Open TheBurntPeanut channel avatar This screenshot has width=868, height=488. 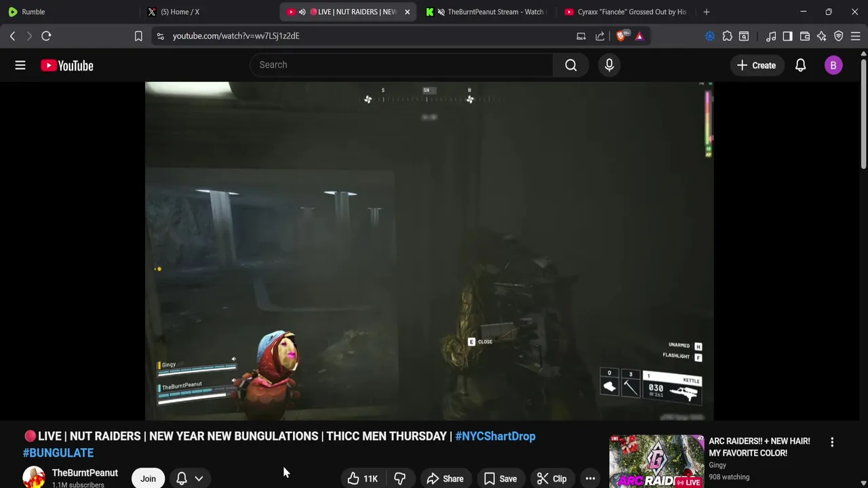(33, 478)
